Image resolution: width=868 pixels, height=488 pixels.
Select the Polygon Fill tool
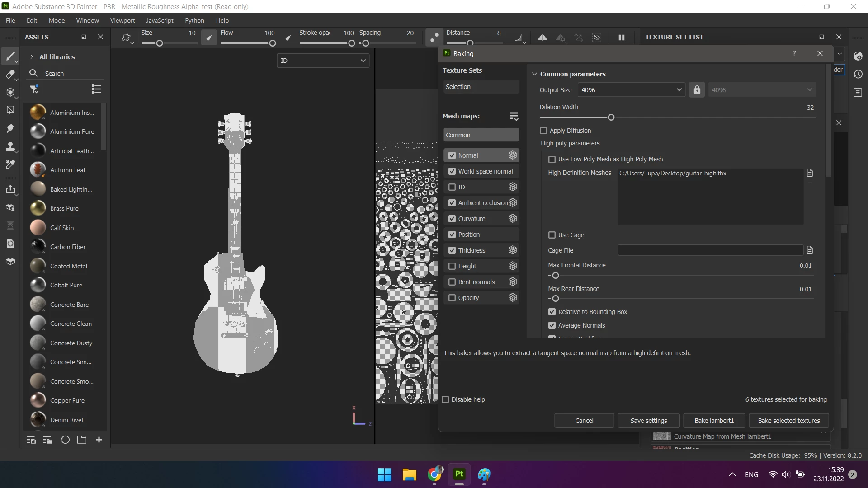click(x=10, y=110)
